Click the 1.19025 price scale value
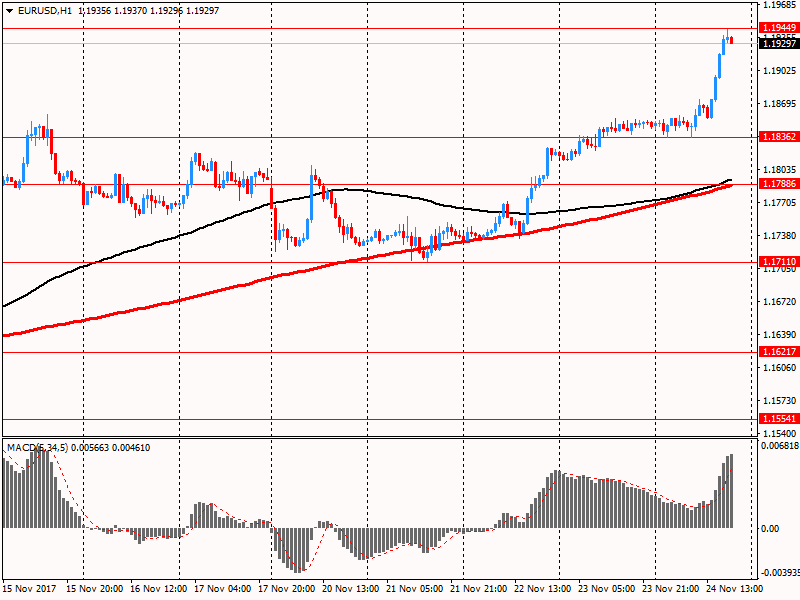Image resolution: width=800 pixels, height=600 pixels. [x=779, y=71]
